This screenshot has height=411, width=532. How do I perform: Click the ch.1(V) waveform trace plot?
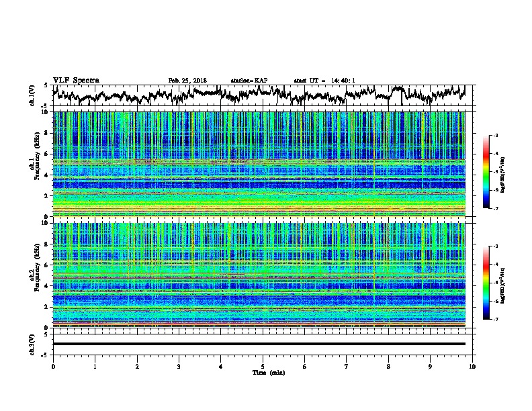point(259,95)
